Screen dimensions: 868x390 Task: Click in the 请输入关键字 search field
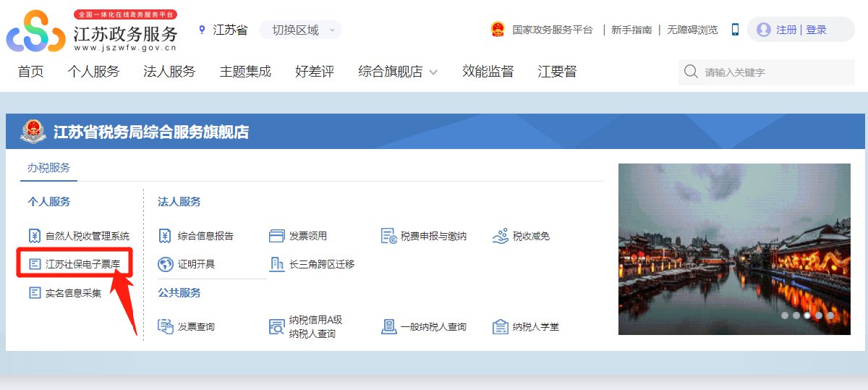point(766,72)
